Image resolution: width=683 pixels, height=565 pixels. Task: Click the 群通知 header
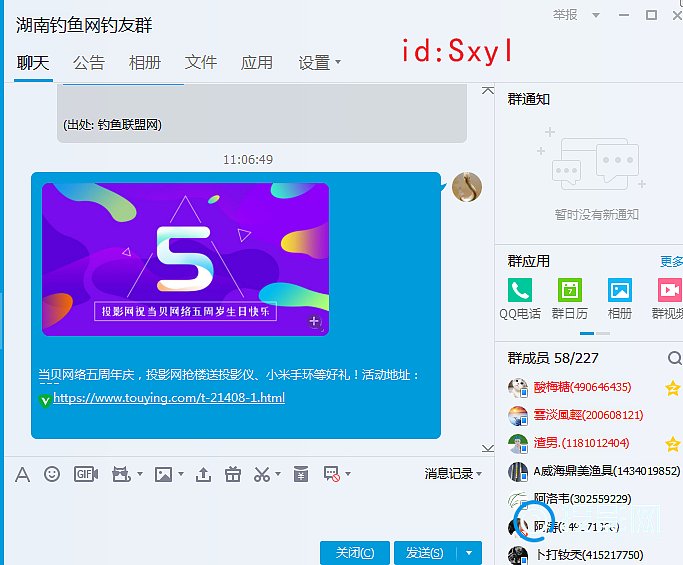coord(528,99)
